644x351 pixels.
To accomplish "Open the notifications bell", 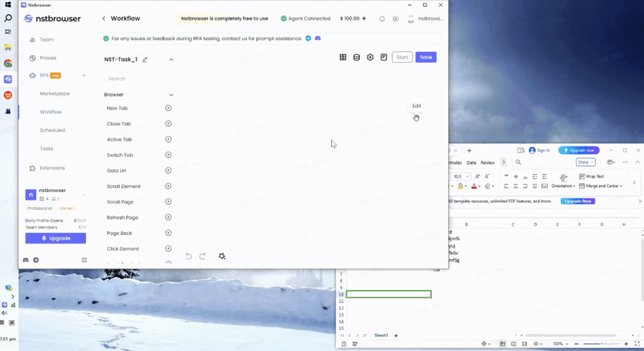I will (382, 19).
